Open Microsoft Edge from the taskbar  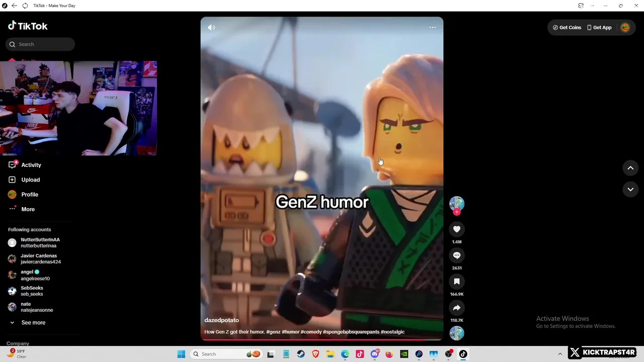click(345, 354)
